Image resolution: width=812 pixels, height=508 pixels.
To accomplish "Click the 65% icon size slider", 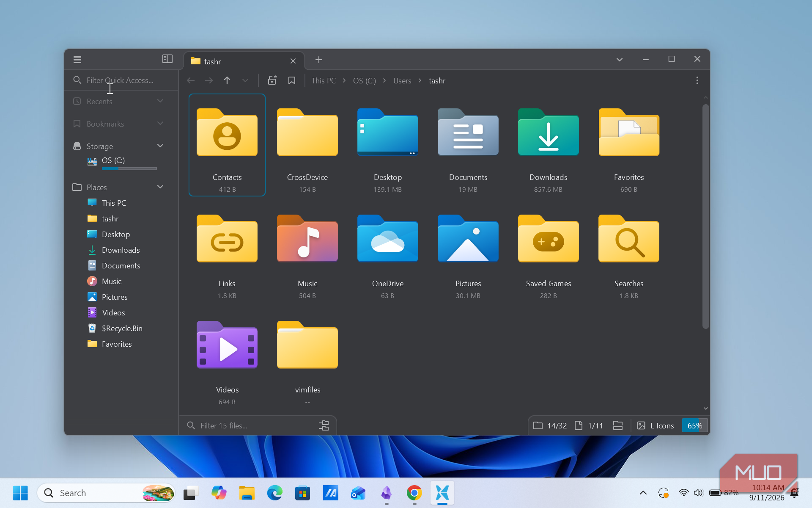I will [x=695, y=425].
